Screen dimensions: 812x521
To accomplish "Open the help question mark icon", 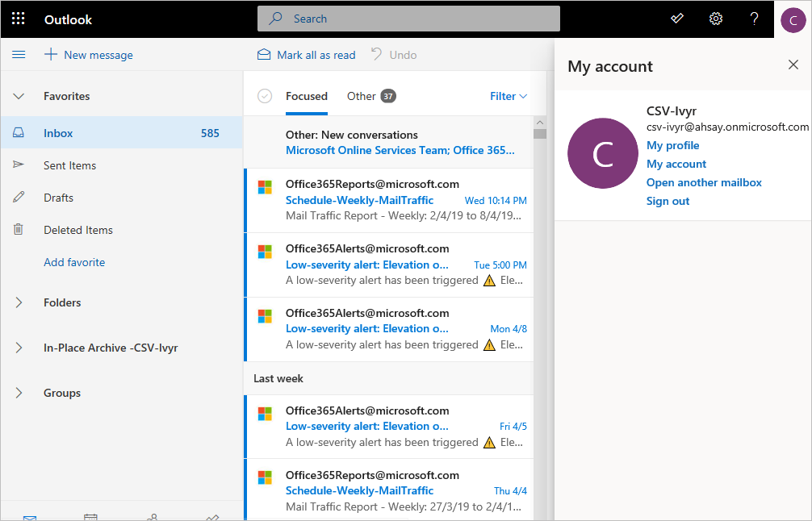I will [x=754, y=19].
